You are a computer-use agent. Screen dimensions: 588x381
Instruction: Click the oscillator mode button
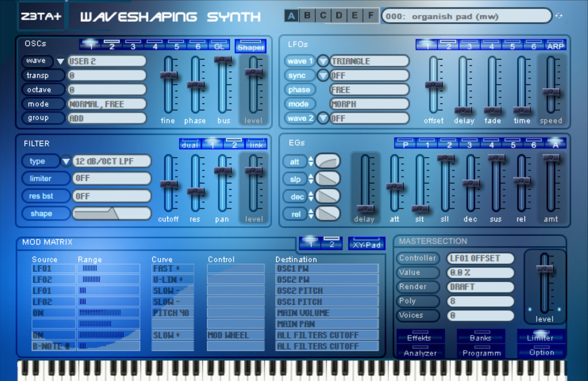click(x=42, y=104)
